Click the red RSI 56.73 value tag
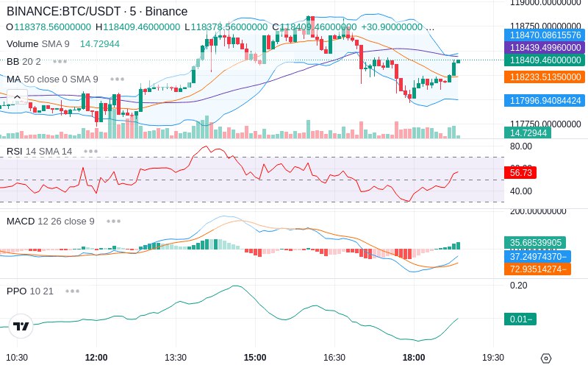588x368 pixels. pos(520,172)
